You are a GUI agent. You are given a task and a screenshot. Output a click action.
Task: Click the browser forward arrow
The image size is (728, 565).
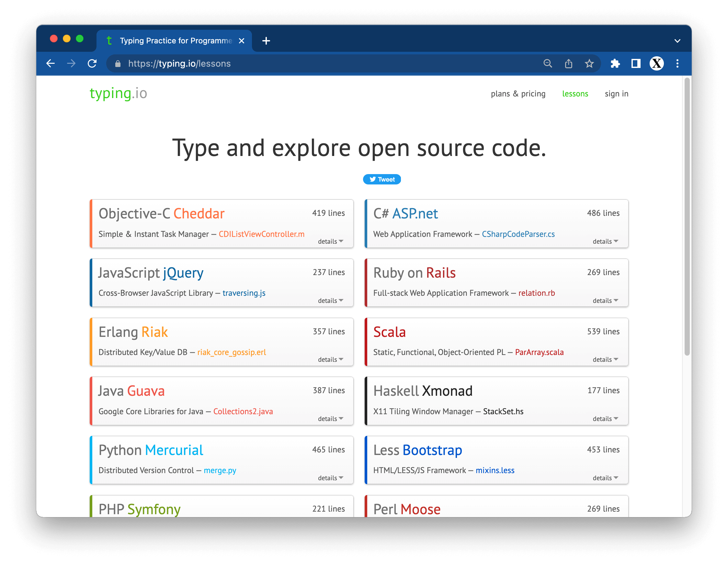coord(71,63)
